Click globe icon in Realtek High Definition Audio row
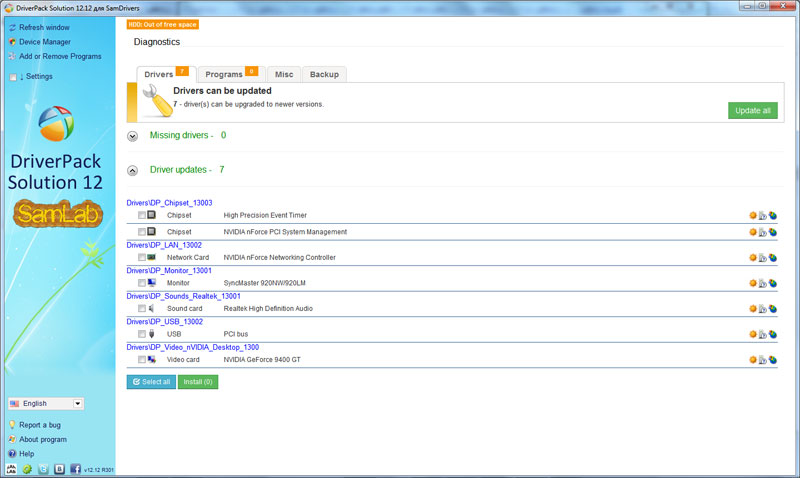 pos(773,309)
